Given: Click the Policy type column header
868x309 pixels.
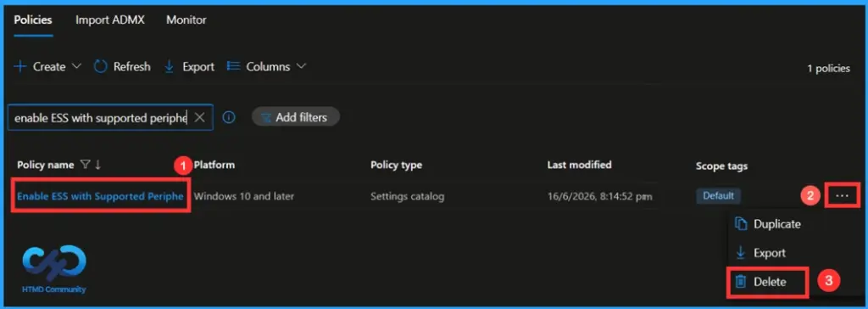Looking at the screenshot, I should 397,165.
